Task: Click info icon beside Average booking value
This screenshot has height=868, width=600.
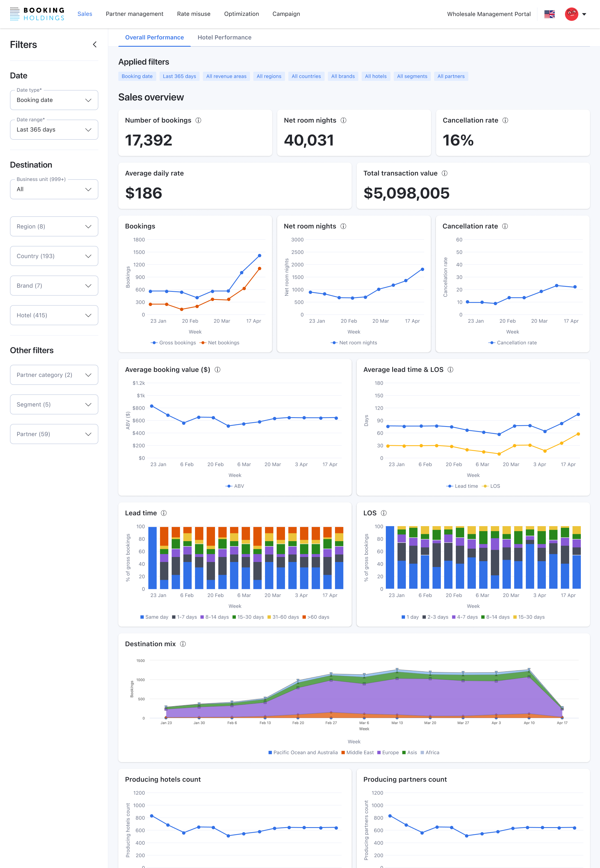Action: coord(217,370)
